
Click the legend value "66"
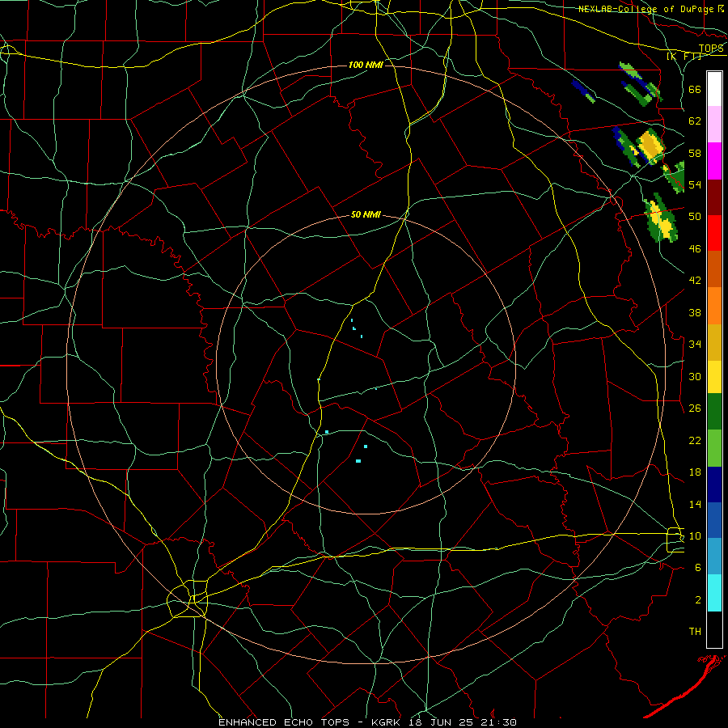[x=695, y=89]
